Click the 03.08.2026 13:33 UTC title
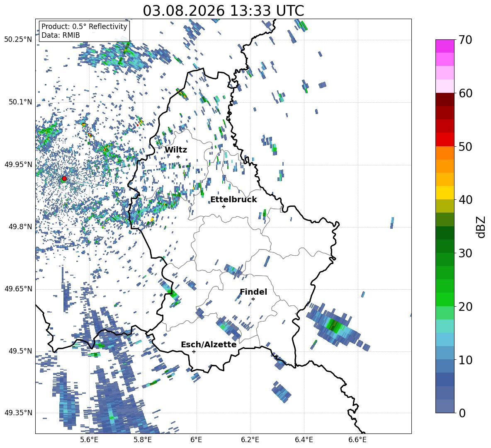The image size is (491, 448). click(x=223, y=11)
